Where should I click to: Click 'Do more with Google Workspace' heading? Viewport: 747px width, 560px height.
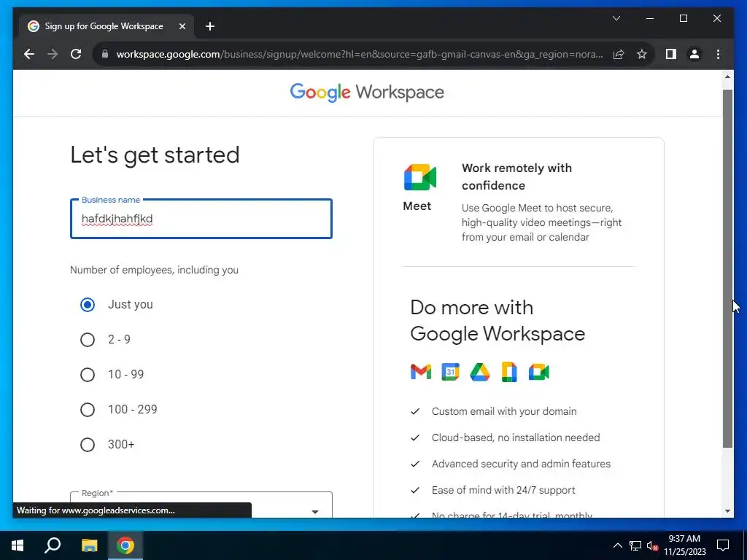point(498,321)
